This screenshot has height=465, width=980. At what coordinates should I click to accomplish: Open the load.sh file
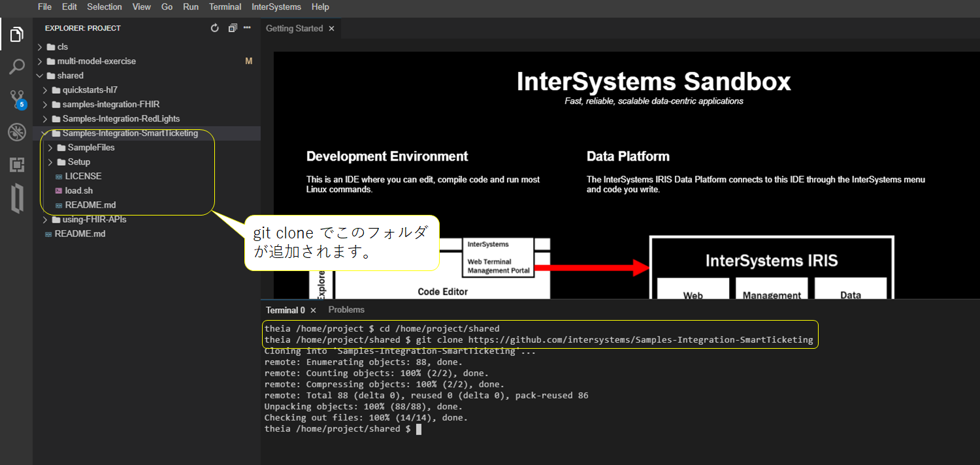click(78, 191)
